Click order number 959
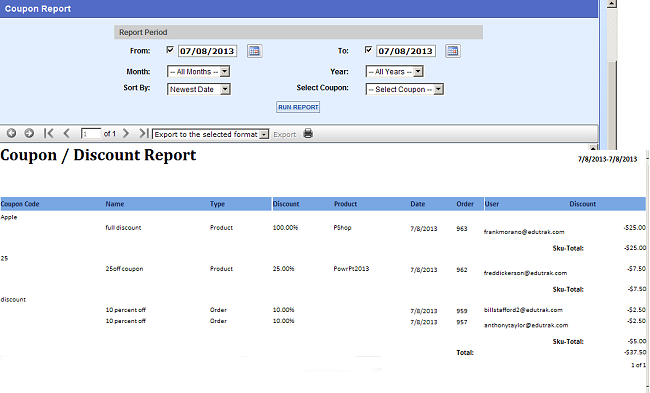The image size is (650, 393). click(x=461, y=311)
